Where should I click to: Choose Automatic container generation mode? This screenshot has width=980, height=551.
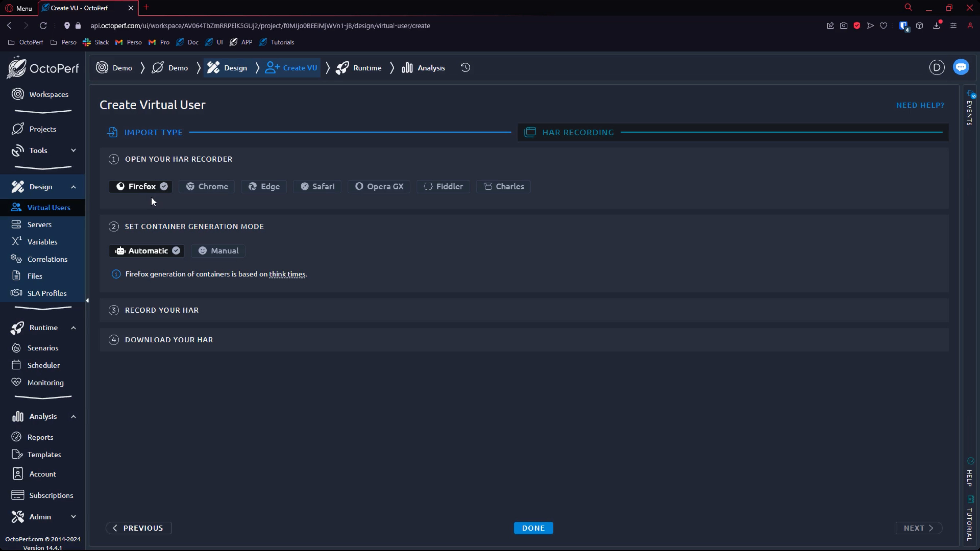tap(147, 251)
